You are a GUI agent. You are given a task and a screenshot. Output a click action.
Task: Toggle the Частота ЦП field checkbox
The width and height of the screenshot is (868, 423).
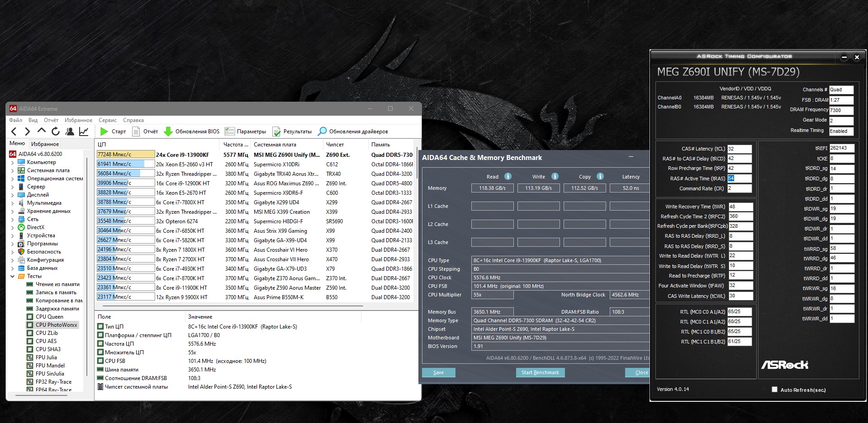click(x=100, y=343)
